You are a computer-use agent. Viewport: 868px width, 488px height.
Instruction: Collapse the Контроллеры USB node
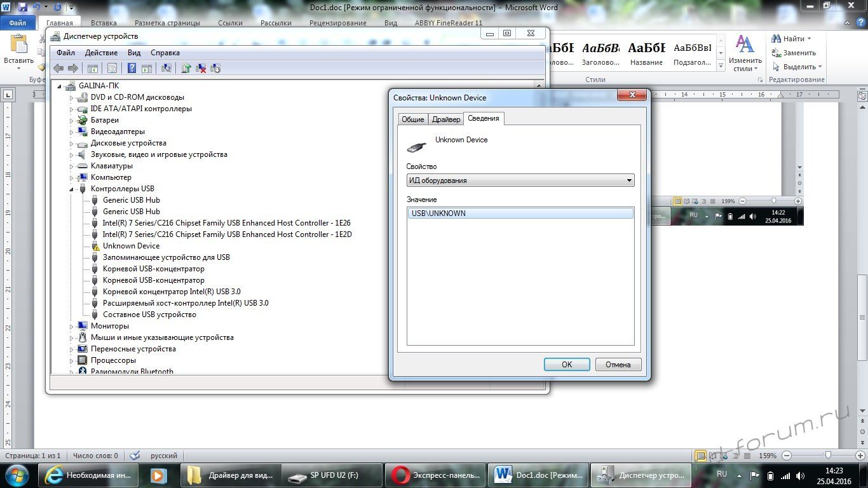(72, 189)
